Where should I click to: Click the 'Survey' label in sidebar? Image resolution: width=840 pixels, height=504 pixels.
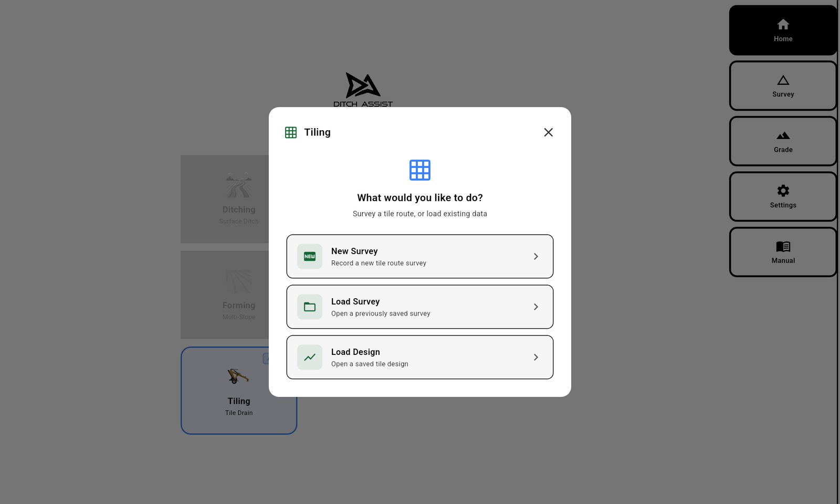[x=783, y=94]
